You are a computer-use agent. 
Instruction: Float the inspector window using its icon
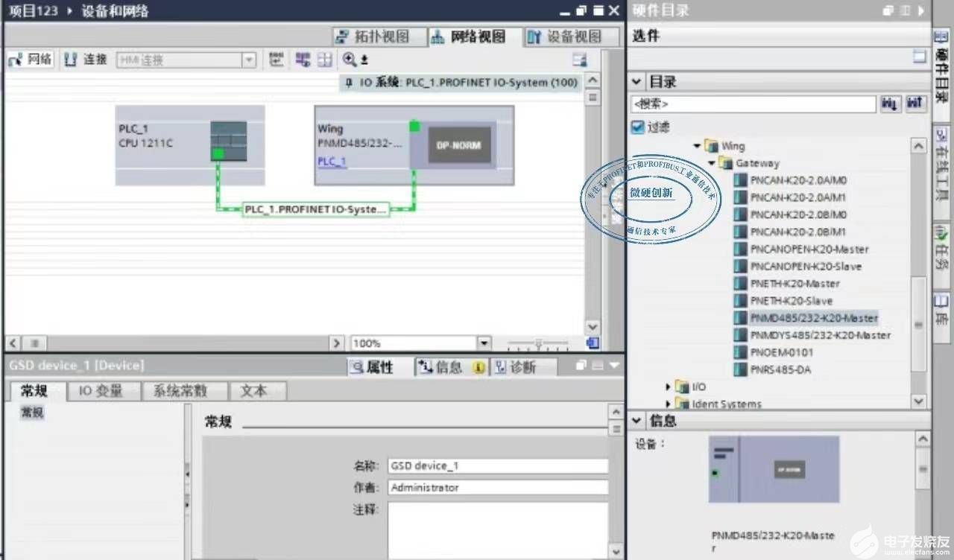click(x=581, y=366)
